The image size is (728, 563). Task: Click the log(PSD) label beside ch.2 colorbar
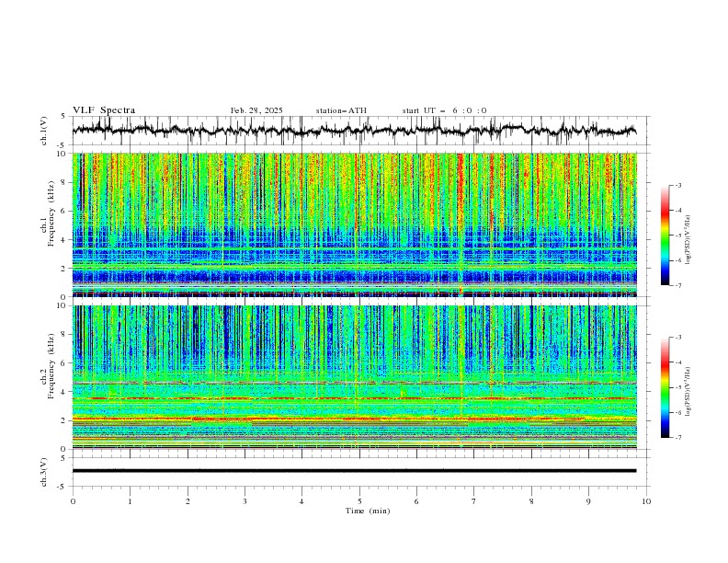(x=688, y=392)
